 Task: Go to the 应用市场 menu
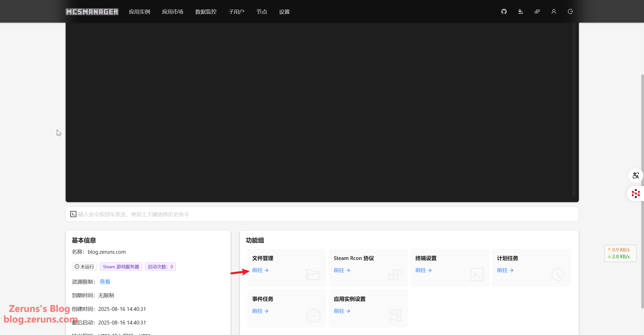pyautogui.click(x=173, y=12)
